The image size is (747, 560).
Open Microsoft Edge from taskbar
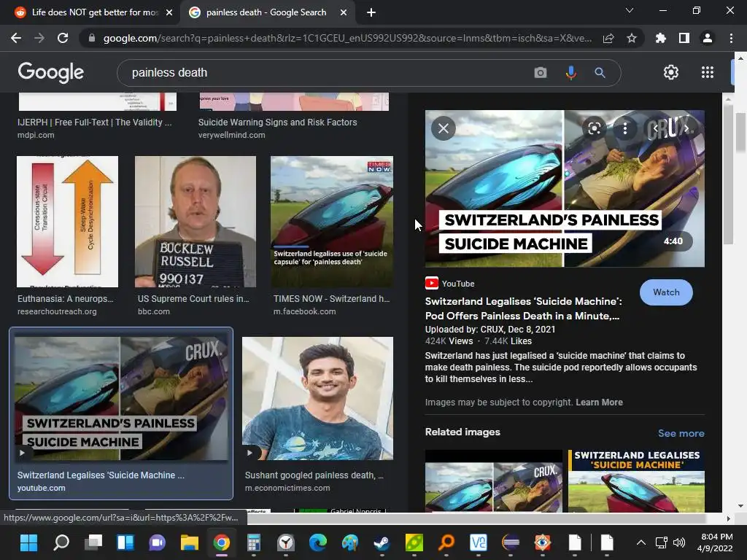pos(318,542)
